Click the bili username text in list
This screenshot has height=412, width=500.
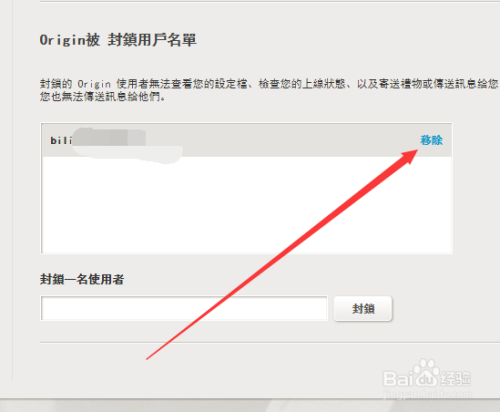click(x=61, y=140)
